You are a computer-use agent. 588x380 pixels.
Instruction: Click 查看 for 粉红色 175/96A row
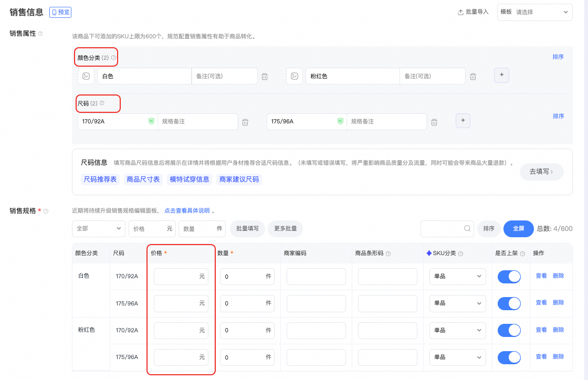click(541, 357)
